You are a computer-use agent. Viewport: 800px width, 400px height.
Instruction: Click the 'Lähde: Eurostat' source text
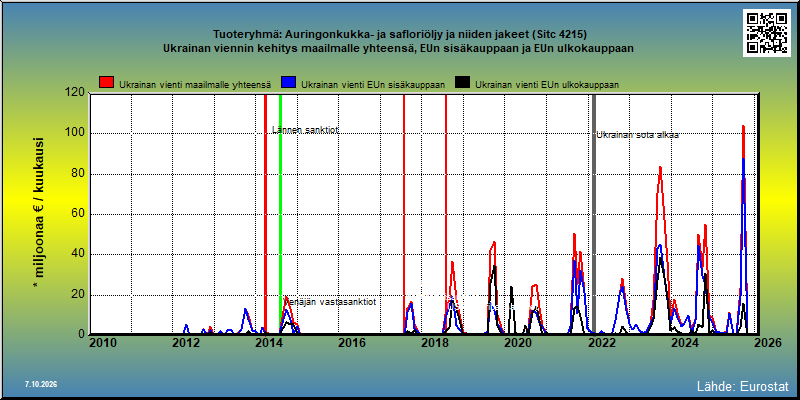point(743,385)
